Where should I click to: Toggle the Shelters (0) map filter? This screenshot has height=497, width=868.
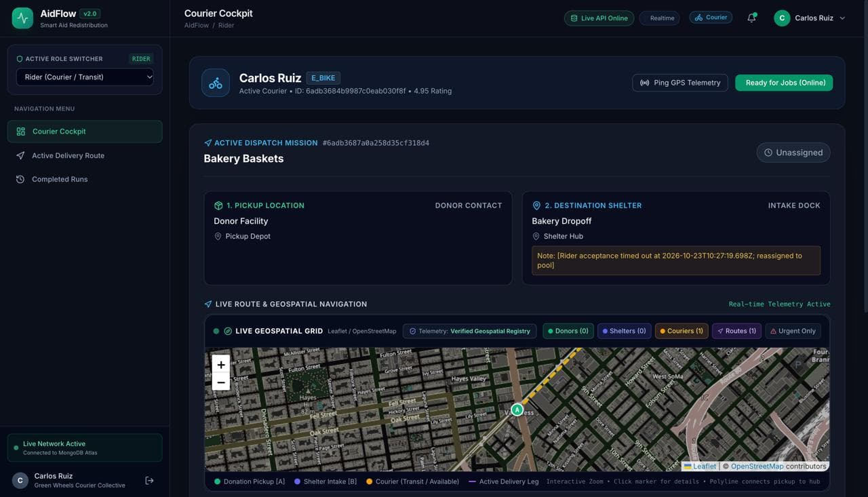[625, 331]
